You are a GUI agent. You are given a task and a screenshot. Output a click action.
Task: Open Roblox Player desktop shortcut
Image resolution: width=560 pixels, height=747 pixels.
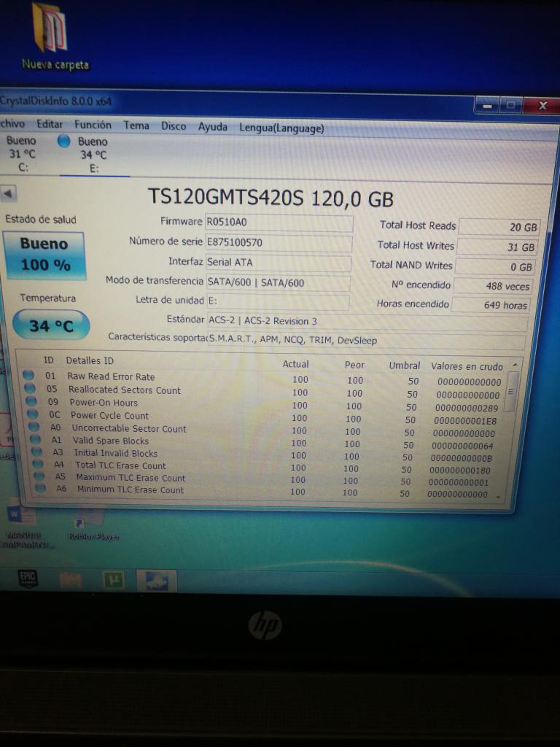pyautogui.click(x=93, y=525)
